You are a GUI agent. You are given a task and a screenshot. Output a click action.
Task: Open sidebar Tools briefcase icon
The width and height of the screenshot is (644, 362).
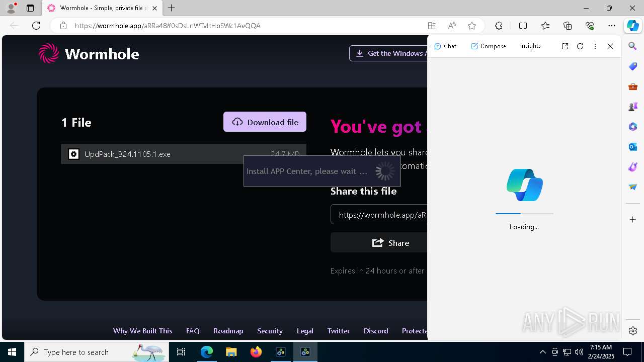(633, 86)
